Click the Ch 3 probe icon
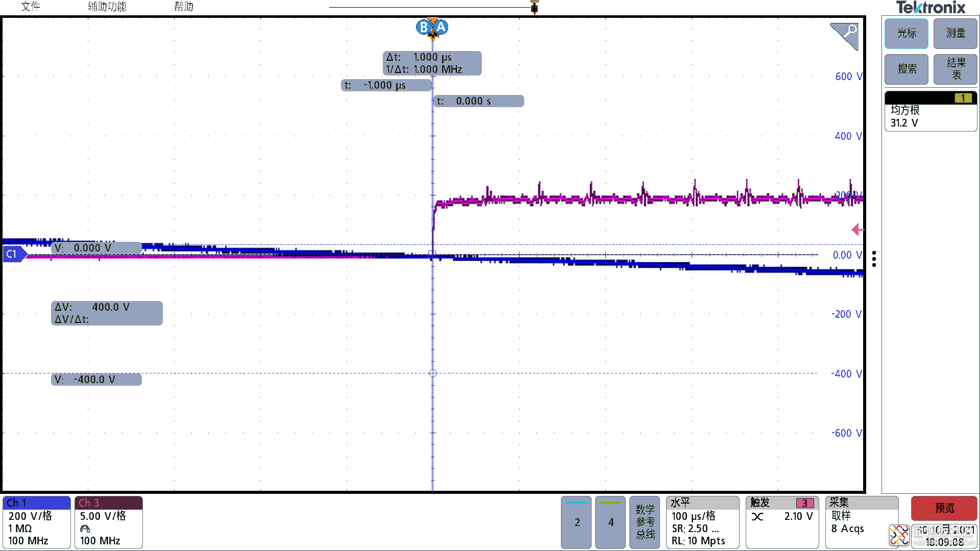Screen dimensions: 980x551 click(85, 529)
